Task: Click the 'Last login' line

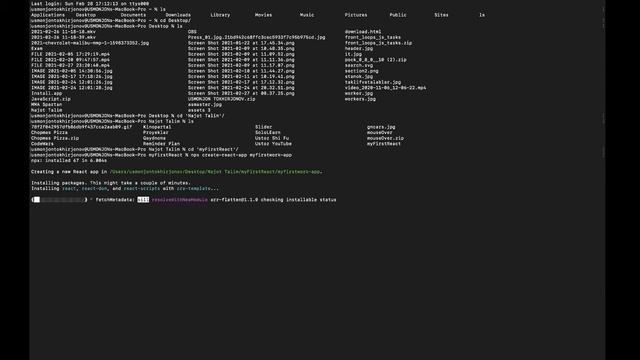Action: [x=90, y=4]
